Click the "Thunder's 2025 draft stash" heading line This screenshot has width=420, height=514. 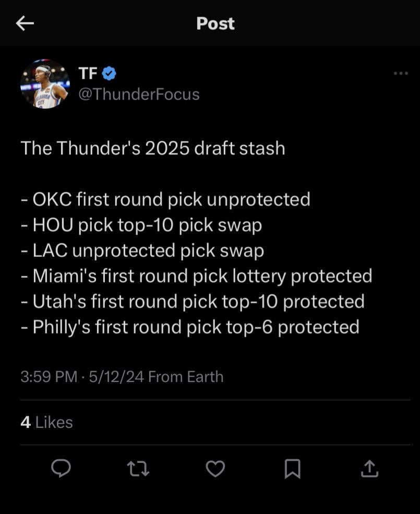tap(153, 148)
